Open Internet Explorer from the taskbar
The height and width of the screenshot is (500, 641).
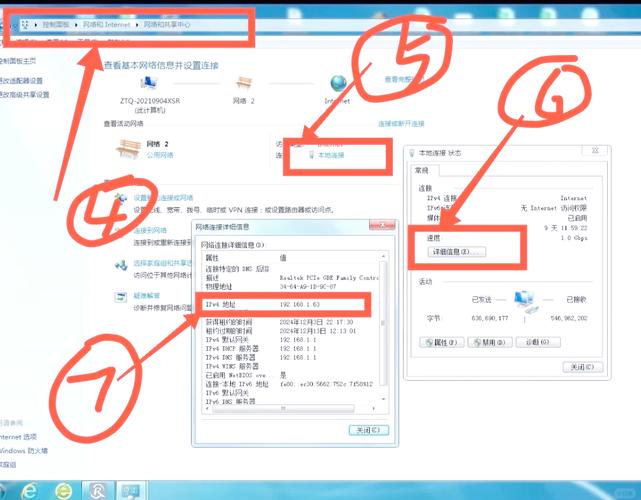coord(28,489)
